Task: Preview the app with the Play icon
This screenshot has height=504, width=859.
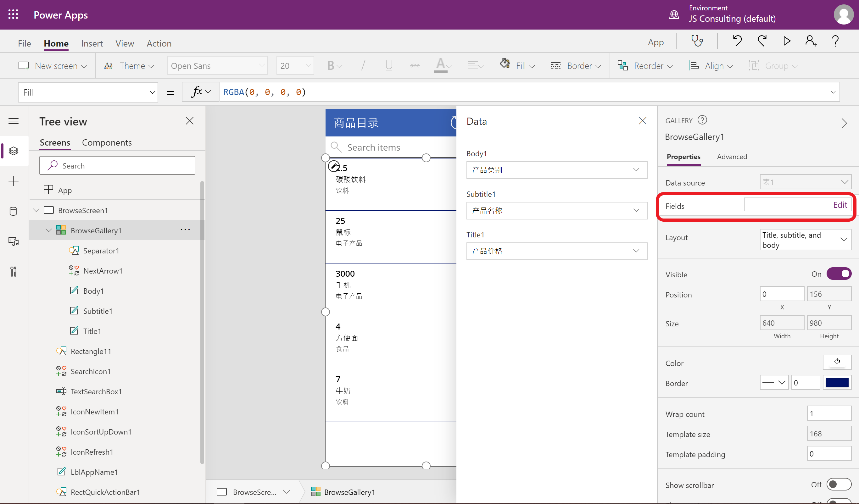Action: click(x=786, y=41)
